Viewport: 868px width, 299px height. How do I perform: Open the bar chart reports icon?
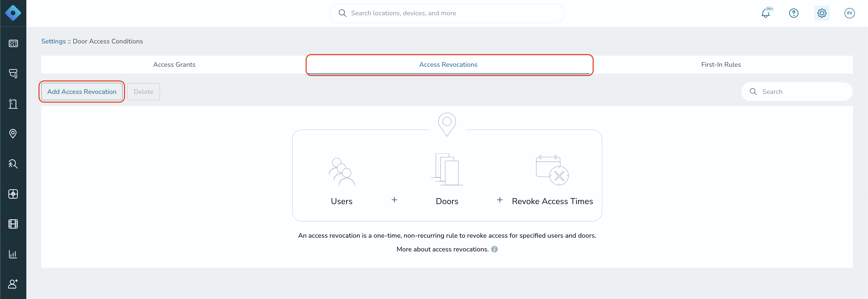click(x=13, y=254)
